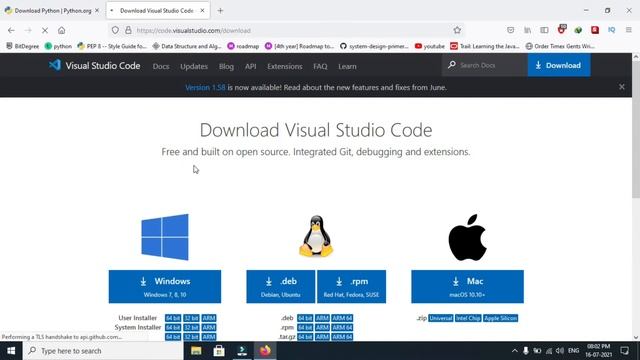This screenshot has width=640, height=360.
Task: Open the Windows Start button
Action: click(11, 351)
